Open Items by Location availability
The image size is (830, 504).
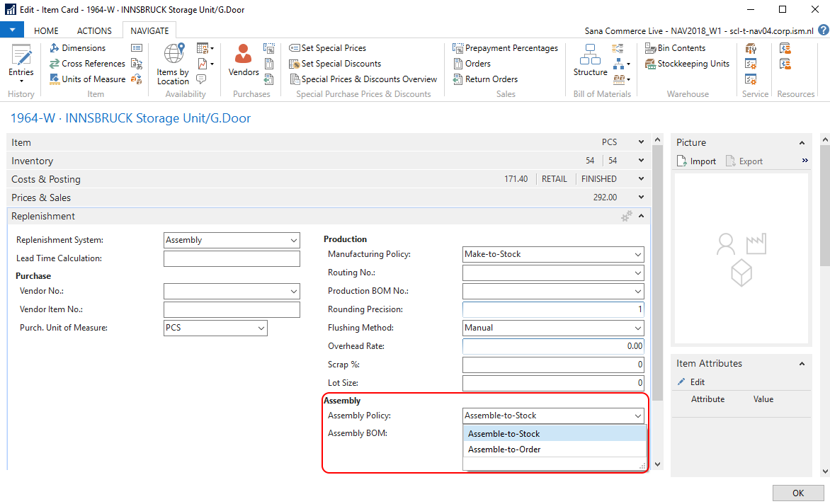[x=173, y=64]
